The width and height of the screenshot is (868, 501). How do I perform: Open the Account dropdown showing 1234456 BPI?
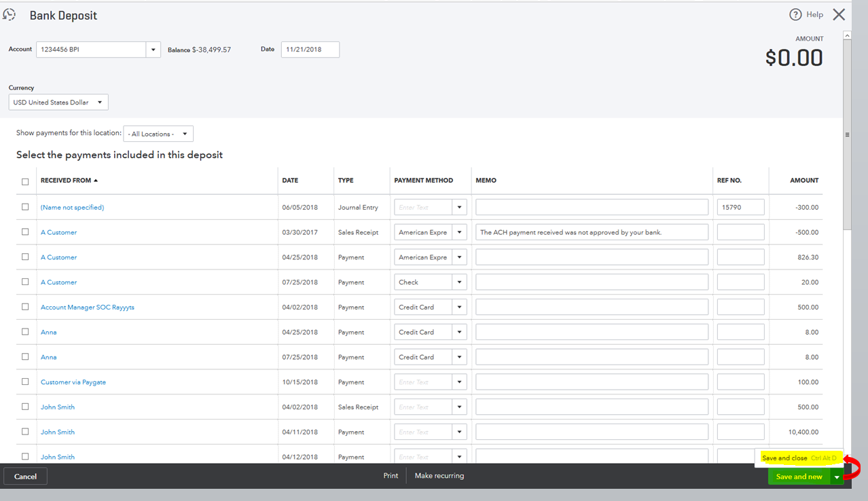[x=153, y=49]
